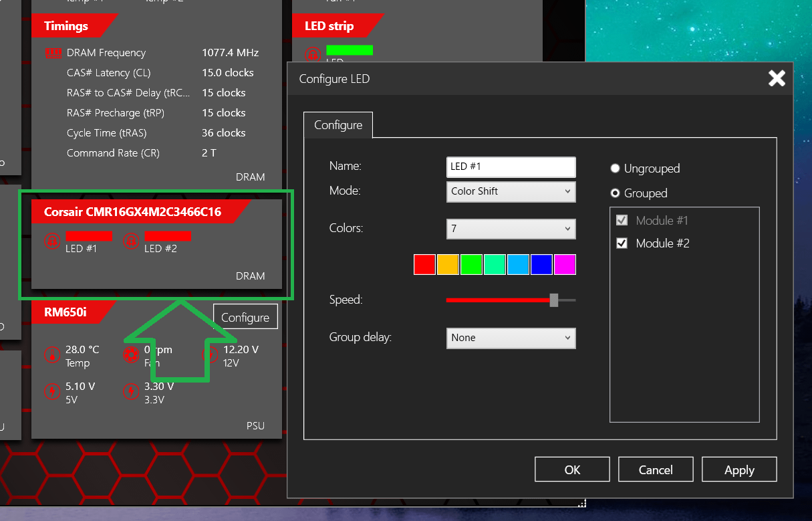The width and height of the screenshot is (812, 521).
Task: Pick the light blue color swatch
Action: (518, 265)
